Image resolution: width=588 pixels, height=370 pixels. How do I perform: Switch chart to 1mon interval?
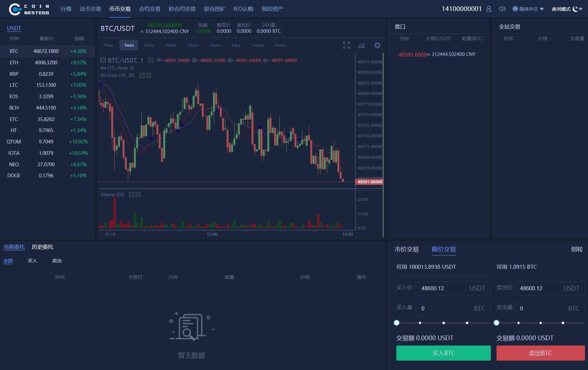pos(280,45)
